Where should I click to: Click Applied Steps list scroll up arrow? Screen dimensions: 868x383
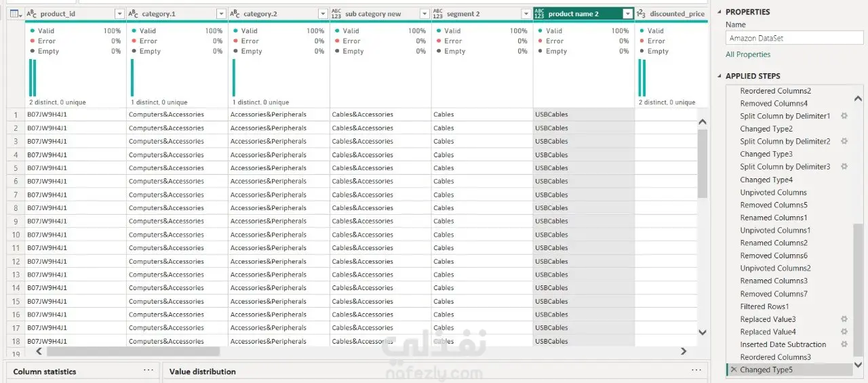pyautogui.click(x=858, y=99)
